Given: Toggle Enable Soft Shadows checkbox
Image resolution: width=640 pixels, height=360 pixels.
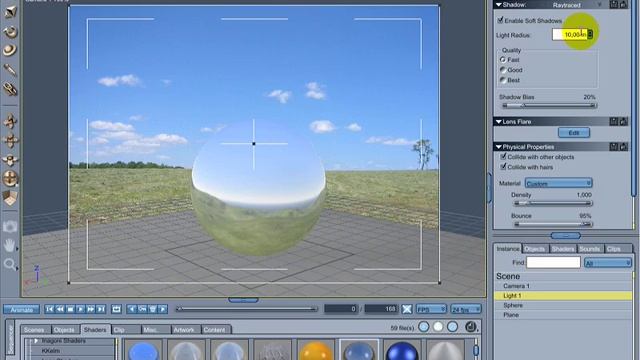Looking at the screenshot, I should point(500,20).
